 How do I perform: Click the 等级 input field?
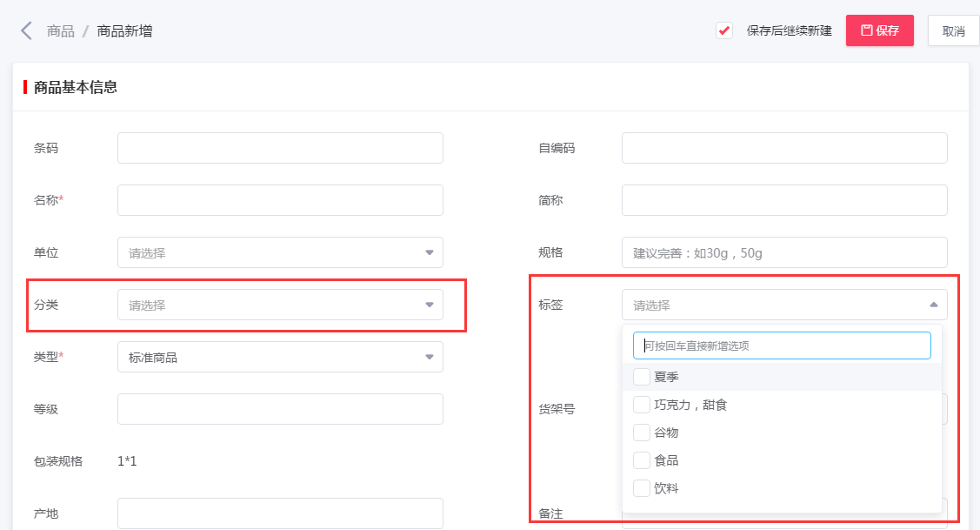pyautogui.click(x=280, y=409)
